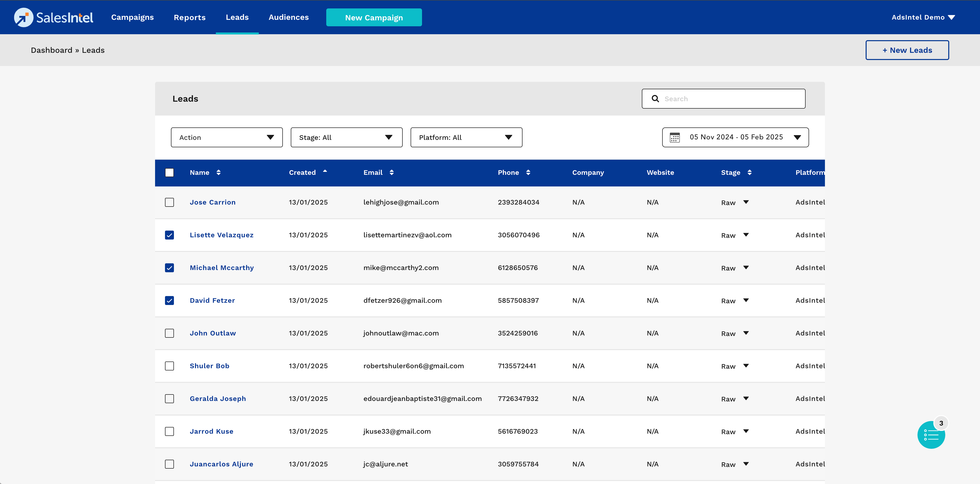Focus the leads Search field
This screenshot has width=980, height=484.
730,99
